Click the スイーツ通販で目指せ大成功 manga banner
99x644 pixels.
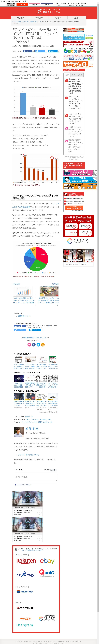[x=80, y=180]
